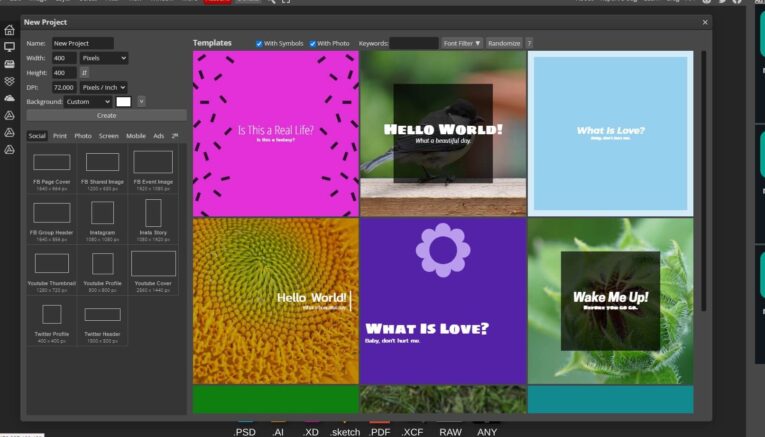
Task: Click the .AI format label
Action: pos(278,432)
